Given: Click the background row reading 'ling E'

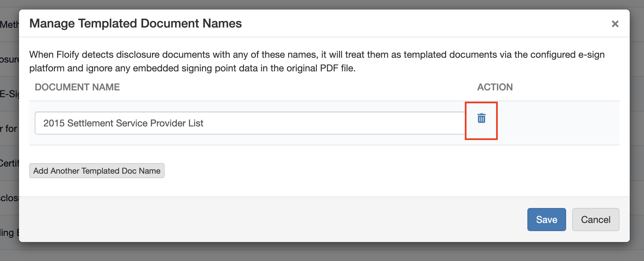Looking at the screenshot, I should coord(9,233).
